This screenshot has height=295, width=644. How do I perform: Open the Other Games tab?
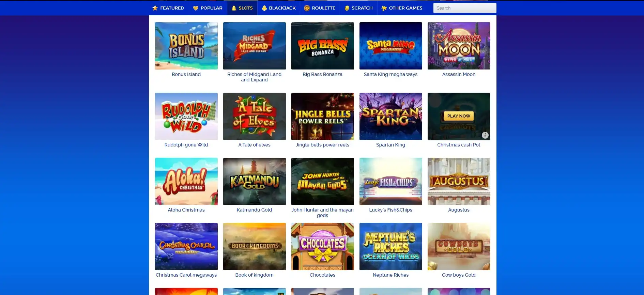pos(402,8)
